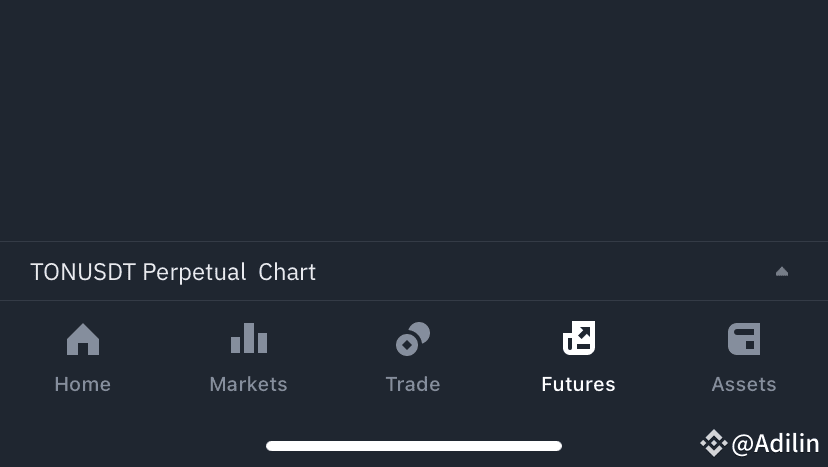Screen dimensions: 828x467
Task: Open Assets via its text label
Action: 744,384
